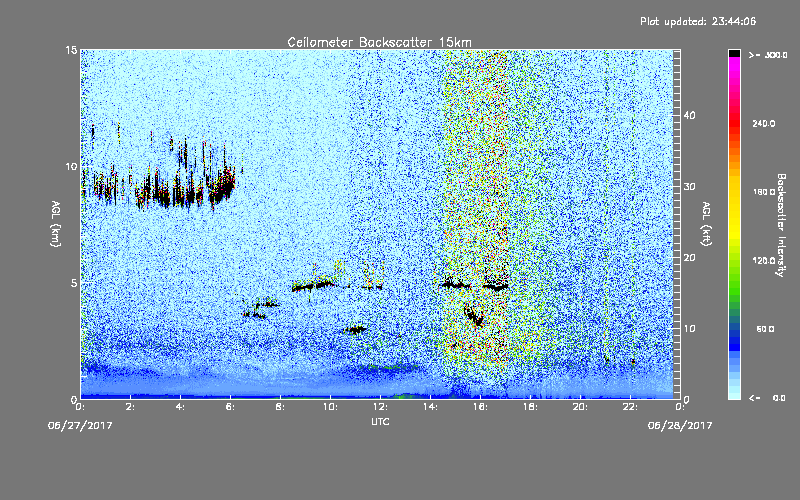The image size is (800, 500).
Task: Select the '2:' hour tick label
Action: tap(131, 407)
